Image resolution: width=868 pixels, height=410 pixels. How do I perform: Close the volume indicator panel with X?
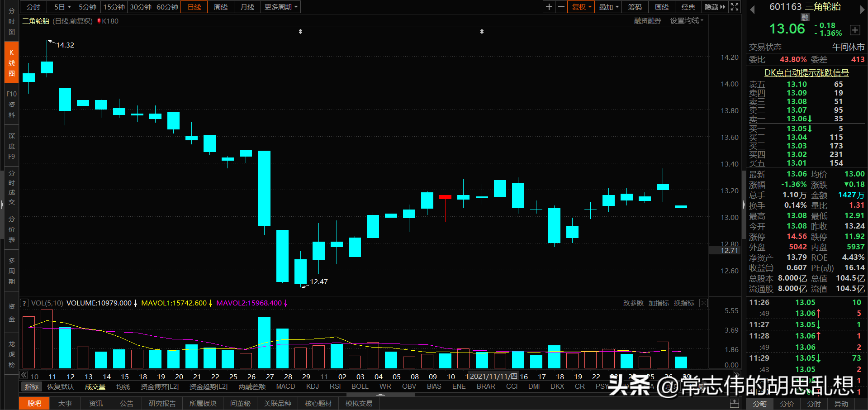[703, 303]
